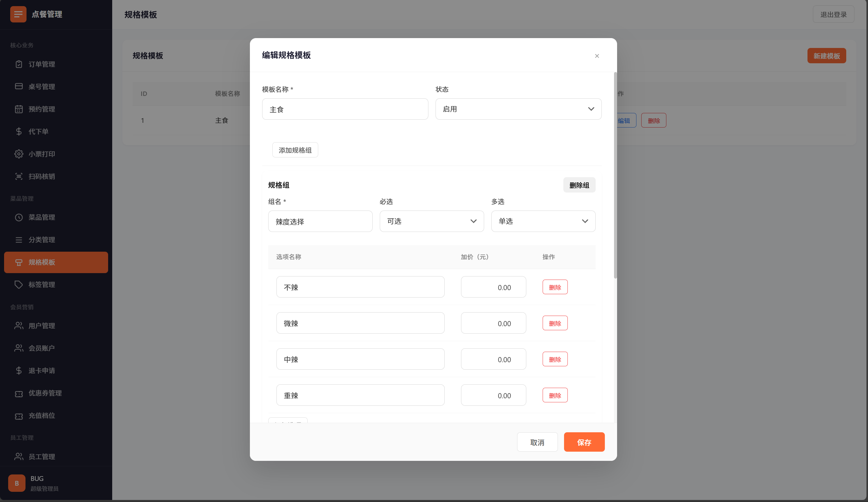Screen dimensions: 868x502
Task: Click the BUG user avatar
Action: point(17,483)
